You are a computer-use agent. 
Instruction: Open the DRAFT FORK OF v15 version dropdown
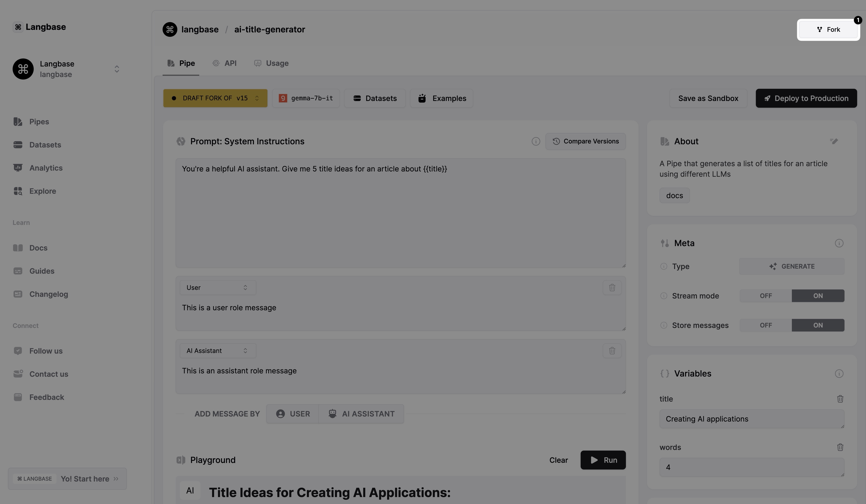[215, 98]
